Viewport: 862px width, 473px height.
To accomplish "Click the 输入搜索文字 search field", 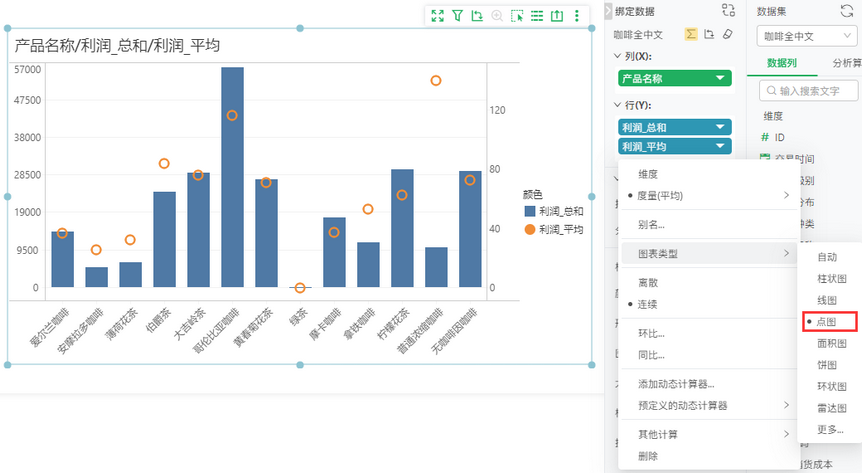I will (x=809, y=91).
